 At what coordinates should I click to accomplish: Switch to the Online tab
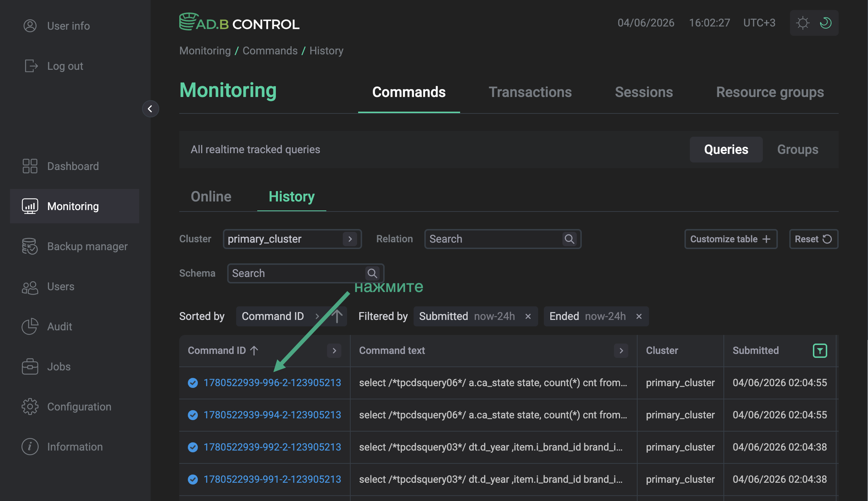coord(211,196)
